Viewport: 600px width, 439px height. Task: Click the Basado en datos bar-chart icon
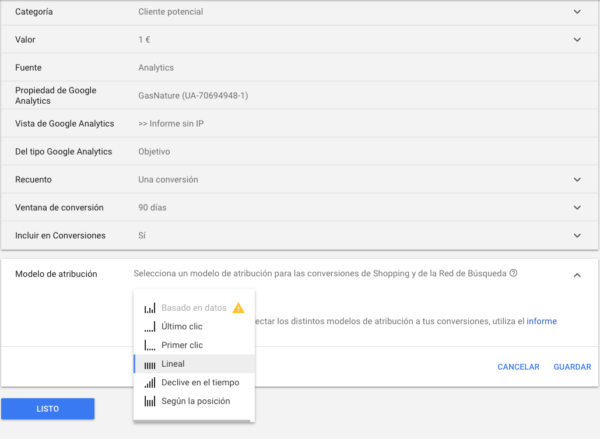150,308
